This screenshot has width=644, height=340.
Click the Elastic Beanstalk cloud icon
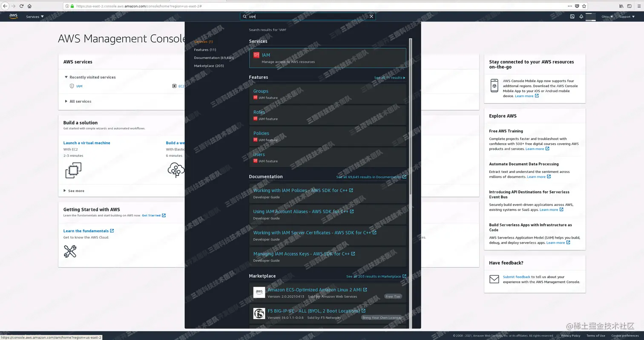click(x=176, y=170)
